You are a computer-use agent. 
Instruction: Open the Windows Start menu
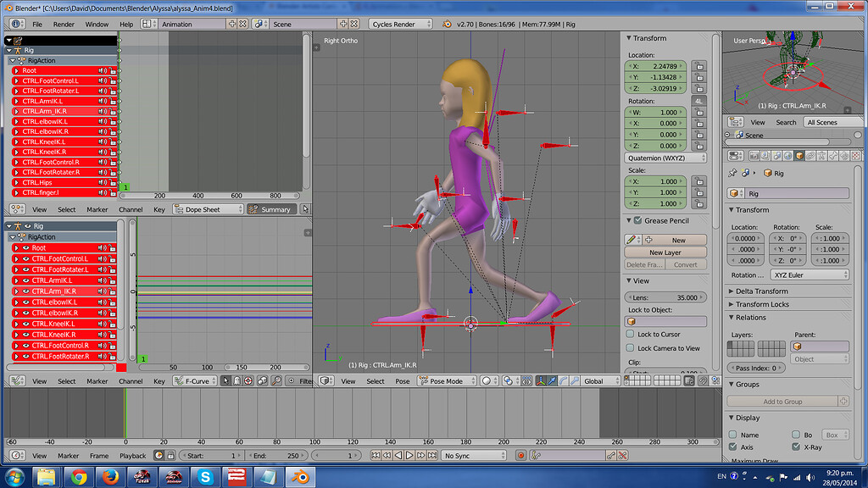coord(14,477)
